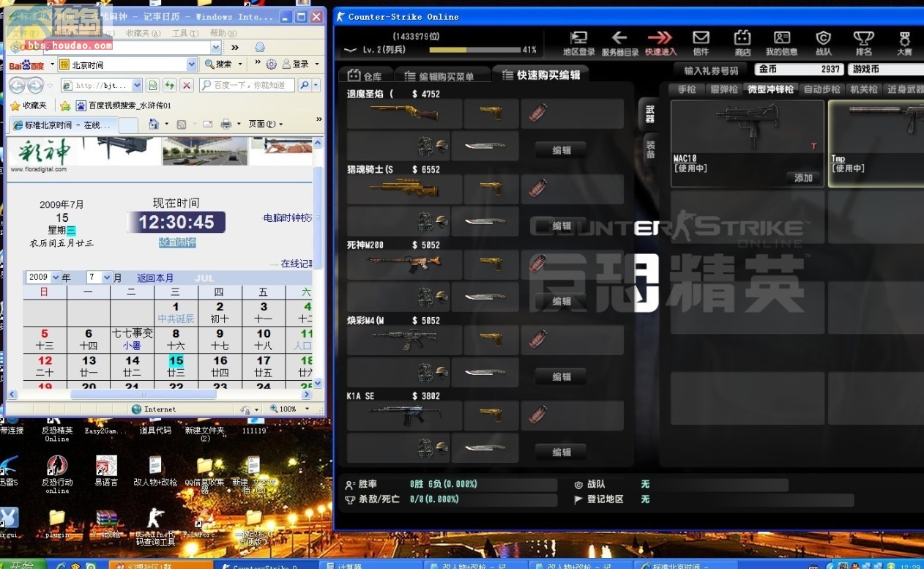
Task: Pick the golden sniper rifle in 猎魂骑士 set
Action: point(404,189)
